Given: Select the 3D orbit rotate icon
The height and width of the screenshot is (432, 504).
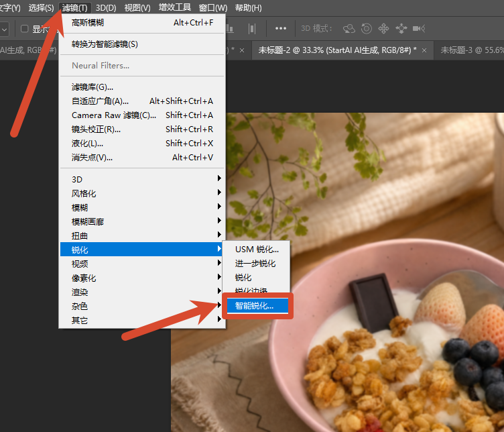Looking at the screenshot, I should 349,29.
